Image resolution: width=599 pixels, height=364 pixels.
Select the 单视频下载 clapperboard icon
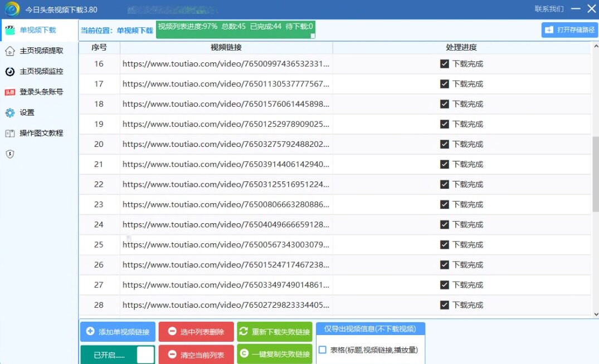pyautogui.click(x=10, y=30)
